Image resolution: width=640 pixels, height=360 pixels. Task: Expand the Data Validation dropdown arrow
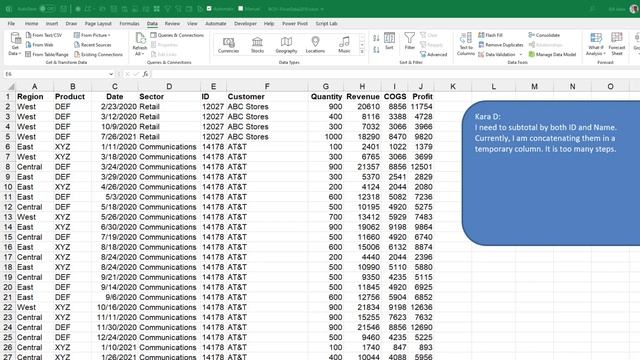(520, 54)
